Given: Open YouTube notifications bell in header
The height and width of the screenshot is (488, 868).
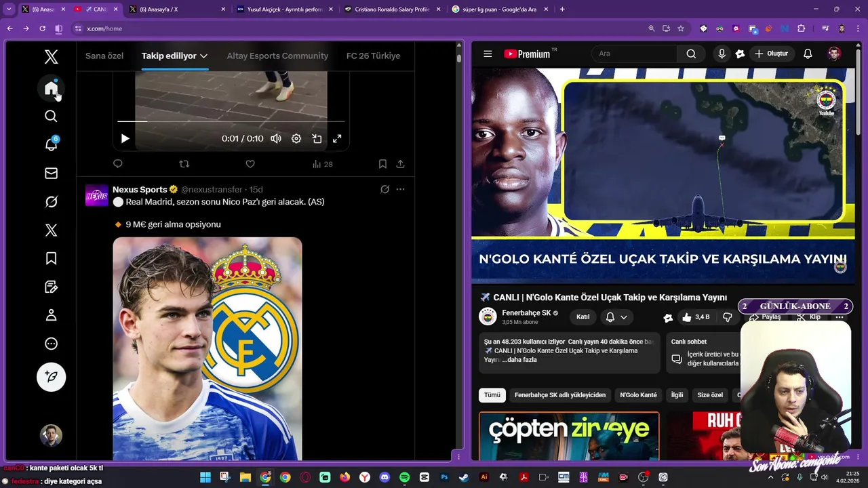Looking at the screenshot, I should coord(808,54).
